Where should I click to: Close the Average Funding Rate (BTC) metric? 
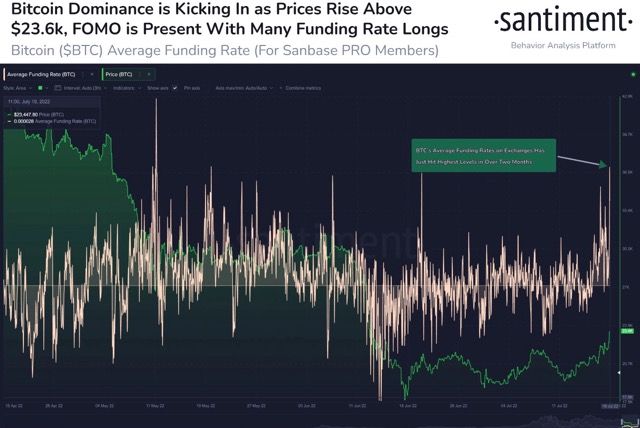click(x=92, y=74)
